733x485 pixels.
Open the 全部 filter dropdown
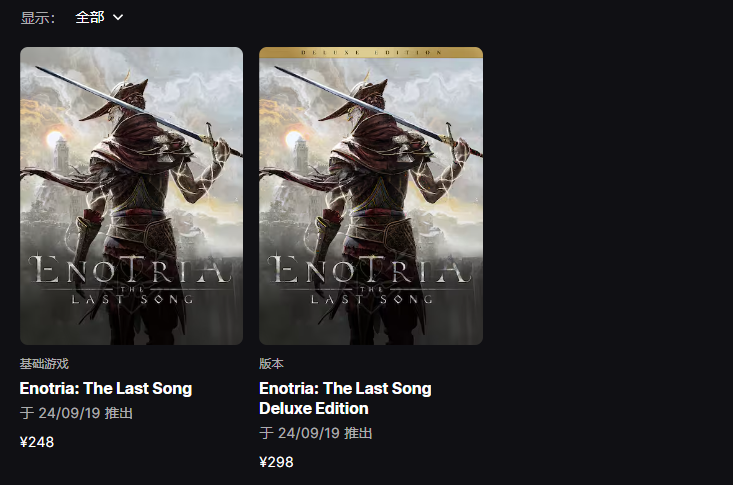[x=98, y=17]
